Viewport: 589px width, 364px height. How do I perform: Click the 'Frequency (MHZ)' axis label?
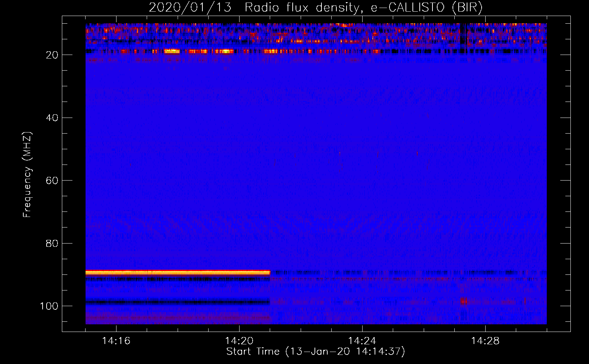(x=27, y=174)
